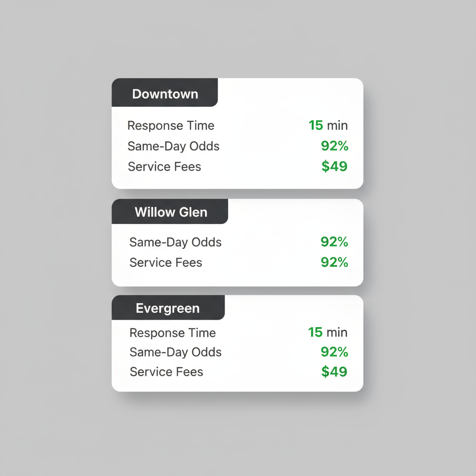
Task: Select the Evergreen header tab
Action: tap(168, 308)
